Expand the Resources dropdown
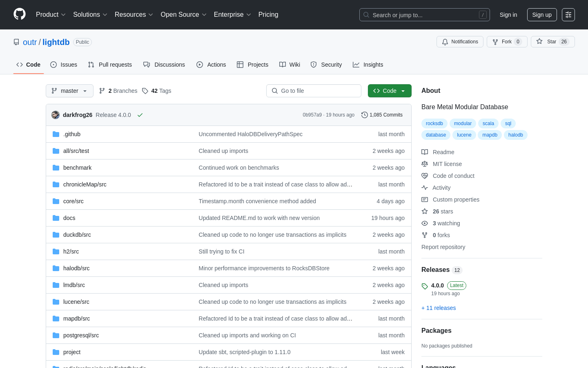 point(134,15)
